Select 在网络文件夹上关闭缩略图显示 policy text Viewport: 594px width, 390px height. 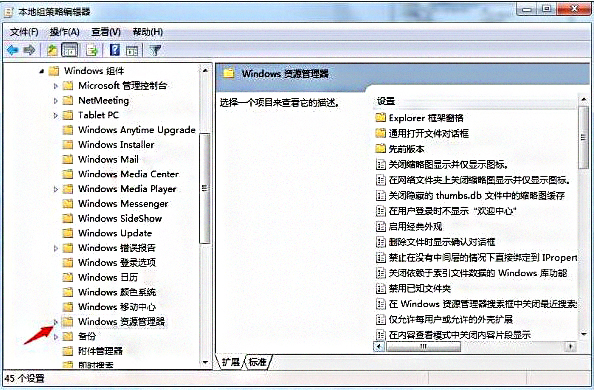[x=479, y=180]
